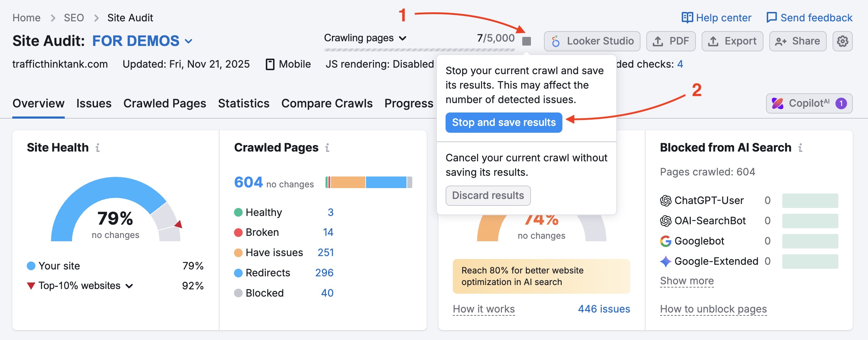The width and height of the screenshot is (868, 340).
Task: Open Site Audit settings gear
Action: point(843,41)
